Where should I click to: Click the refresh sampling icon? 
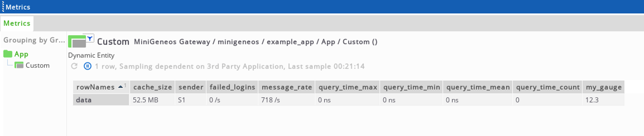coord(74,66)
